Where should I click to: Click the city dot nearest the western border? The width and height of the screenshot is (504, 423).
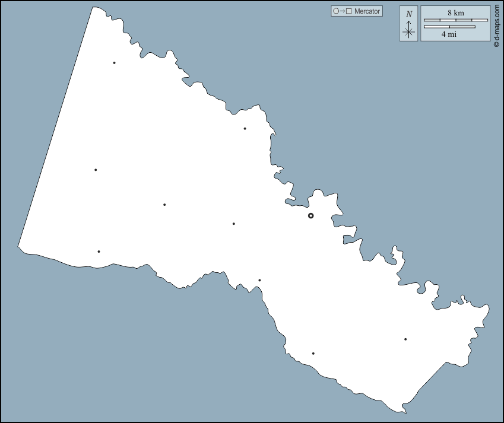96,170
